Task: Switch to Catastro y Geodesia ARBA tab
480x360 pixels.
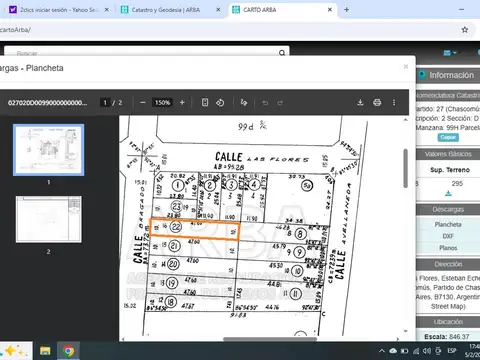Action: (170, 10)
